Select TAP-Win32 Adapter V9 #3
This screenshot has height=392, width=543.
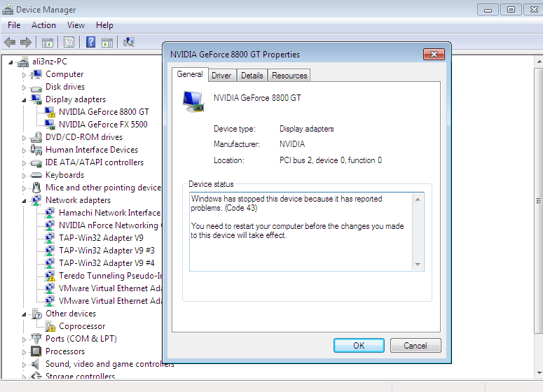click(x=106, y=251)
